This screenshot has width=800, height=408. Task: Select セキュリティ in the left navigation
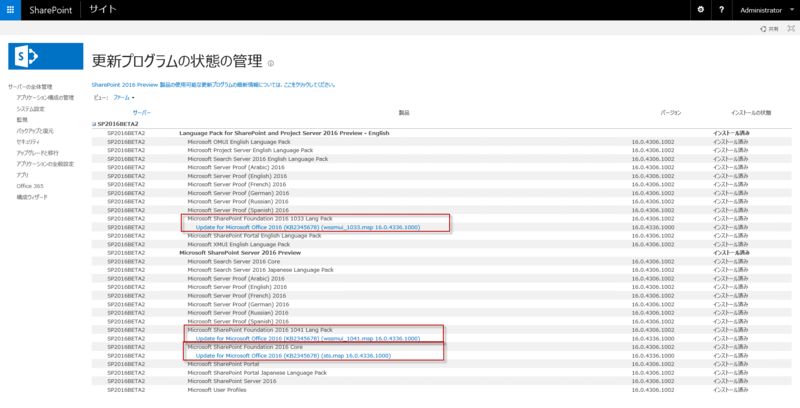tap(28, 142)
